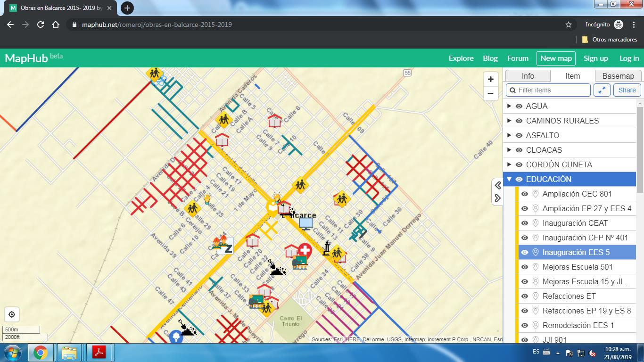Expand the CAMINOS RURALES group
The width and height of the screenshot is (644, 362).
pos(509,121)
